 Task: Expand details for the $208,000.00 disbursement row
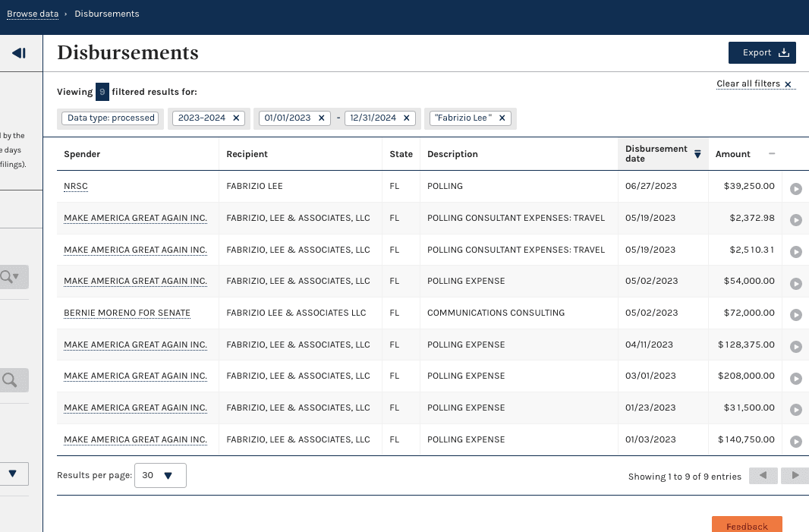(x=795, y=378)
